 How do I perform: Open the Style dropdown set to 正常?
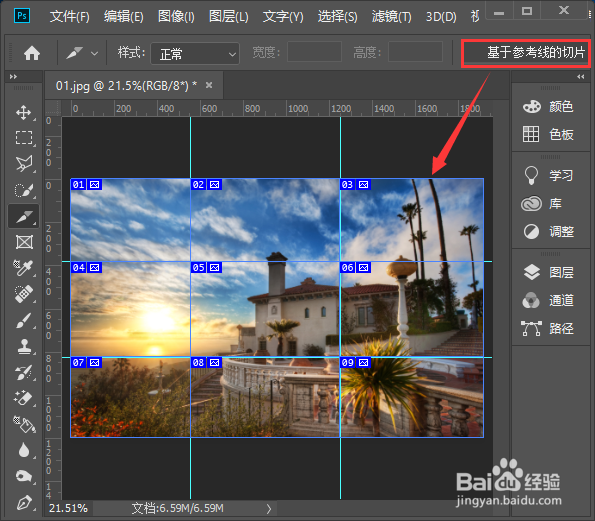[x=195, y=54]
